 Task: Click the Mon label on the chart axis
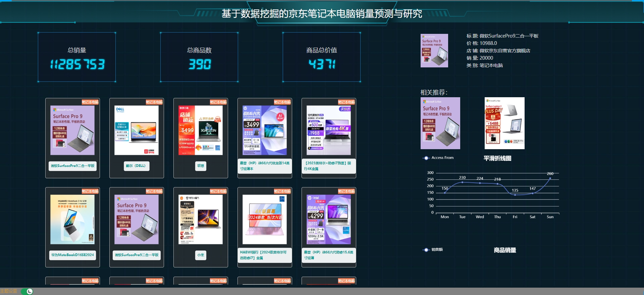click(445, 217)
